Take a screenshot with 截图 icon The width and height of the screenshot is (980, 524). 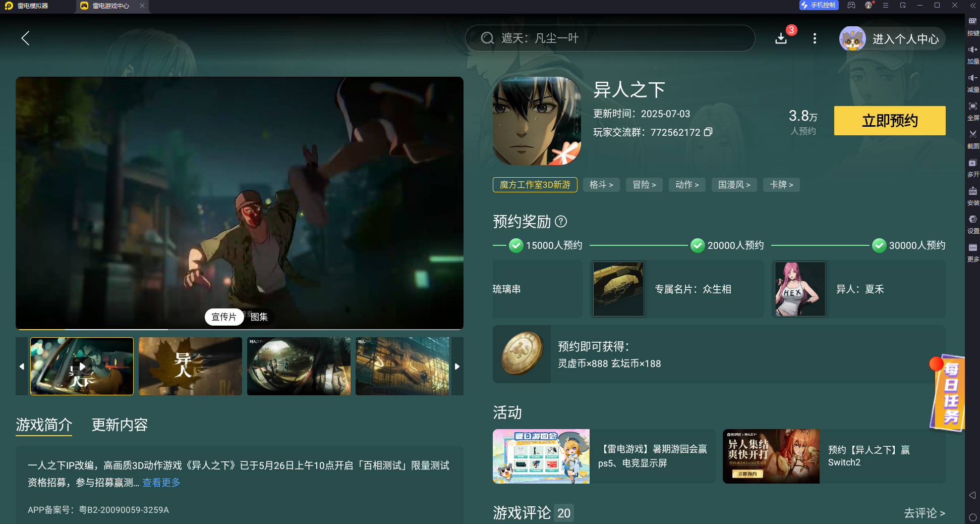[x=972, y=139]
